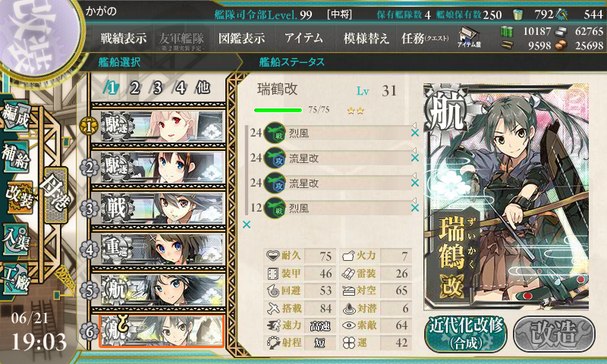Open the 補給 resupply sidebar icon
Image resolution: width=607 pixels, height=364 pixels.
[x=16, y=157]
